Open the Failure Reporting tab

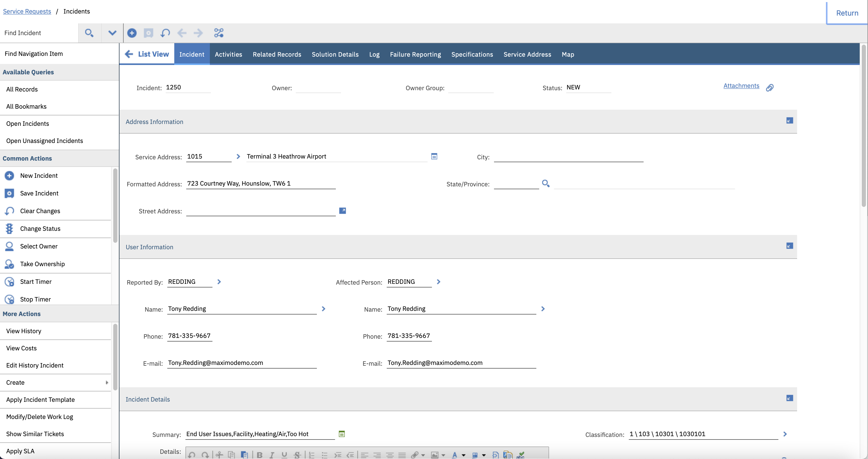[x=415, y=54]
